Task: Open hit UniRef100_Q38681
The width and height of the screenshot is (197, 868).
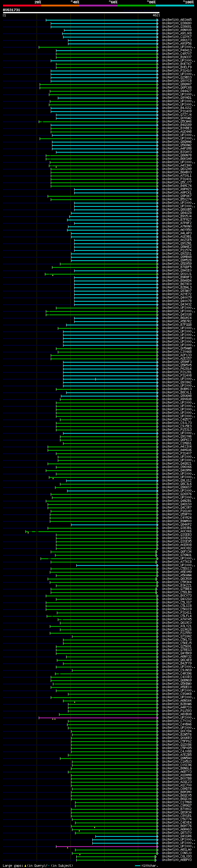Action: point(176,27)
